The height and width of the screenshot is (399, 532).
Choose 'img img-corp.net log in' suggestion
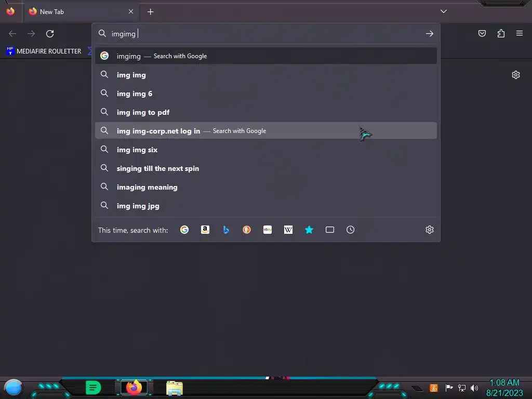[x=266, y=130]
